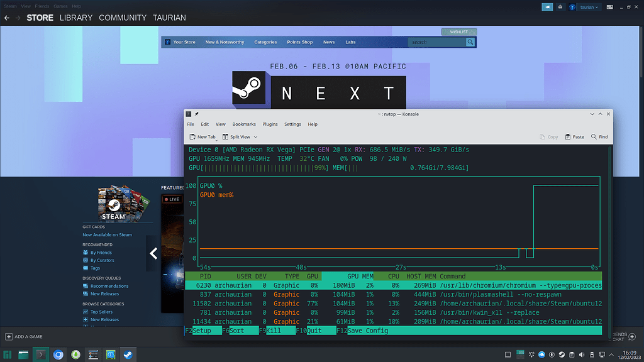Click the magnifying glass to search the Store

coord(470,42)
